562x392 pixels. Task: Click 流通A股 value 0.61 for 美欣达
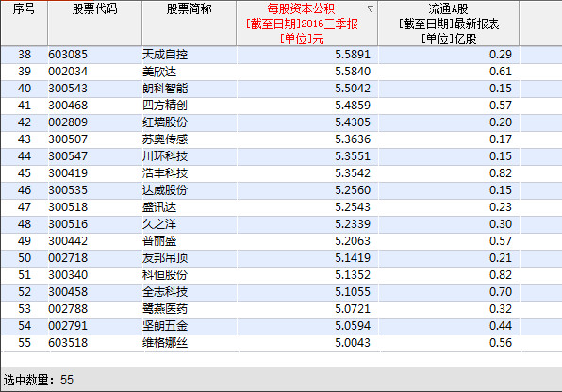click(x=501, y=72)
